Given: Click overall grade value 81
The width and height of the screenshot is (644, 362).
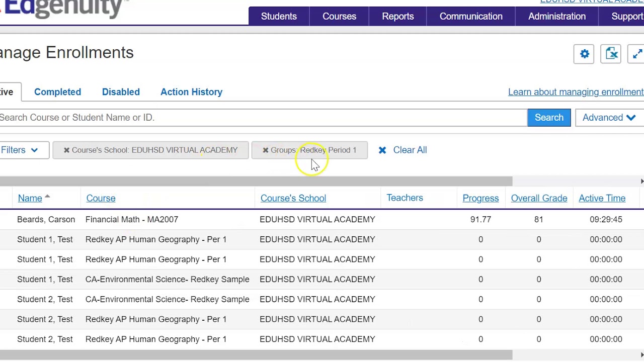Looking at the screenshot, I should tap(538, 220).
